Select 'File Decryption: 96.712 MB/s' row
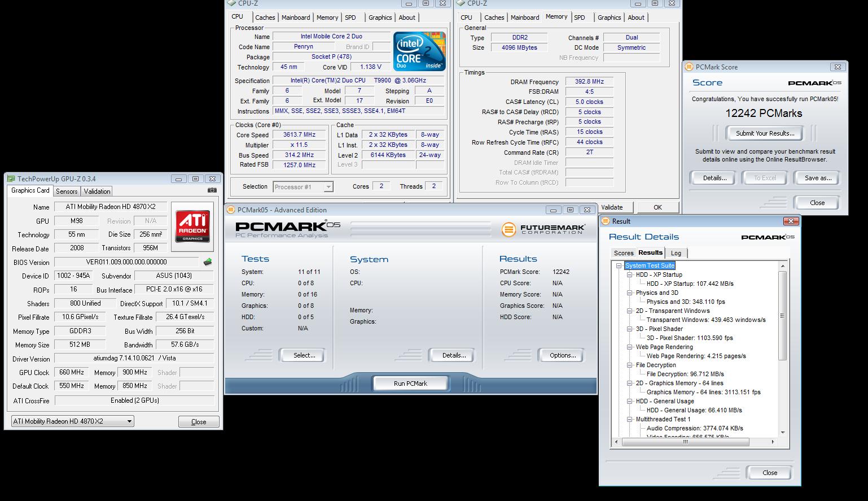The width and height of the screenshot is (868, 501). pos(685,374)
